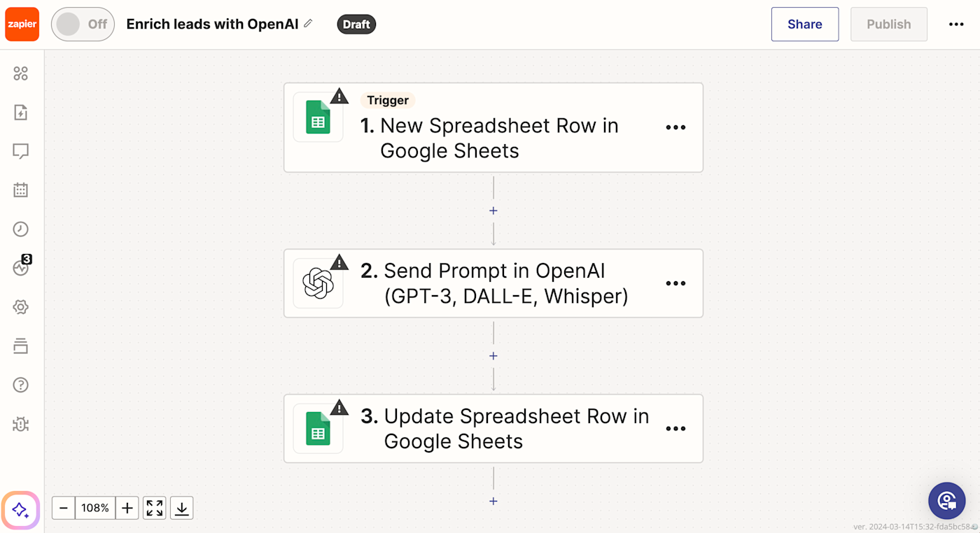This screenshot has height=533, width=980.
Task: Add a step after the OpenAI step
Action: [x=493, y=356]
